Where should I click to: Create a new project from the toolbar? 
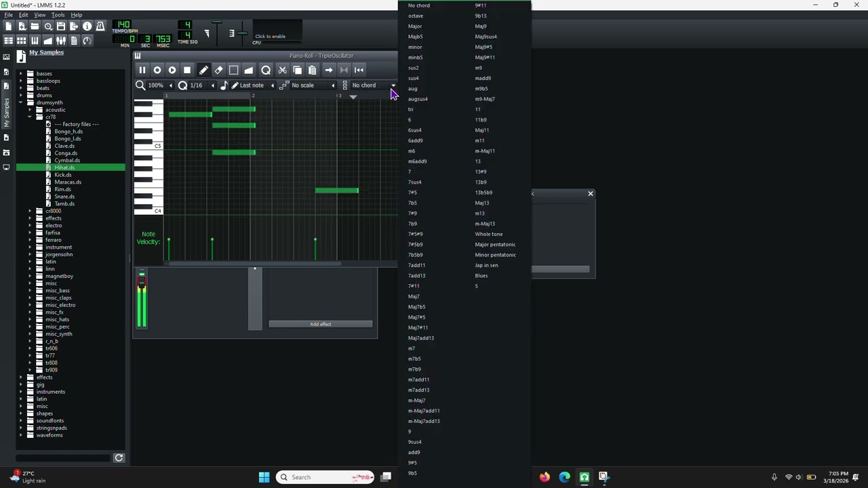(8, 26)
